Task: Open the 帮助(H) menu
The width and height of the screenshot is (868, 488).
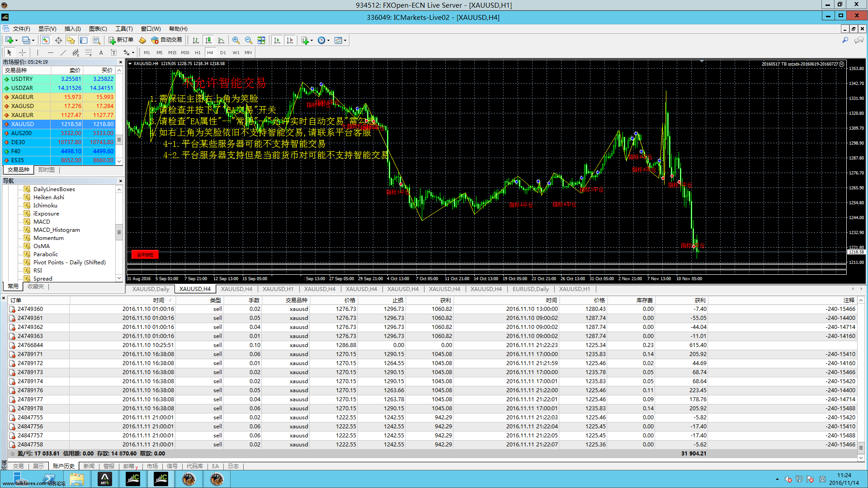Action: point(178,28)
